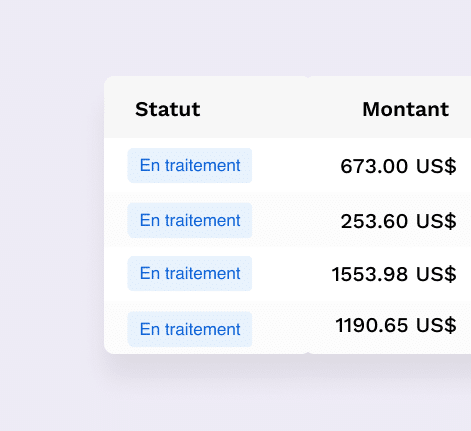Click US$ currency label after 253.60

click(x=436, y=221)
